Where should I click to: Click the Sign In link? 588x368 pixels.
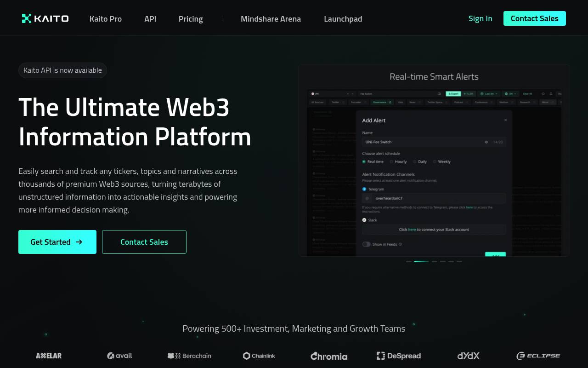481,18
